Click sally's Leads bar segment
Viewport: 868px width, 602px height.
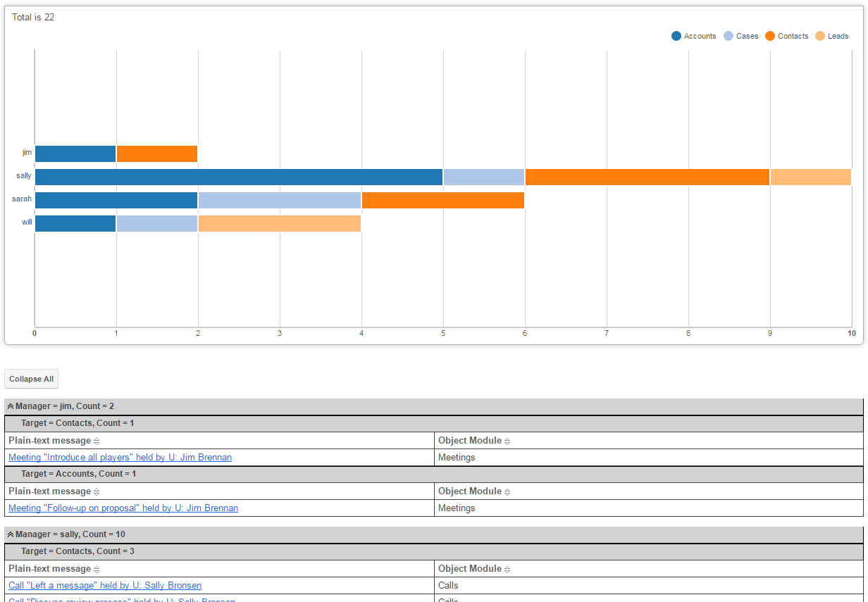pyautogui.click(x=811, y=177)
